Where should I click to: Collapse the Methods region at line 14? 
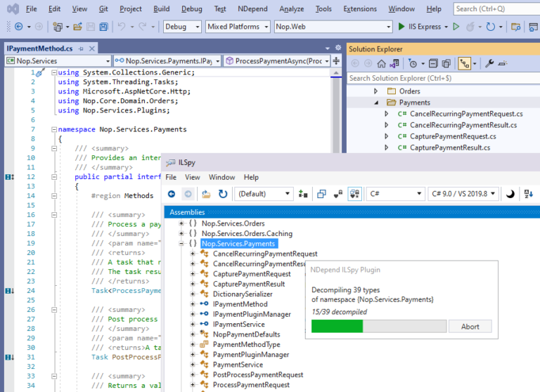(54, 196)
